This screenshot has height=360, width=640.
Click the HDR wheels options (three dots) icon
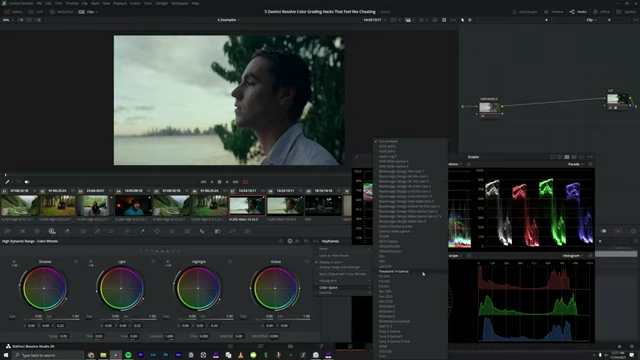tap(315, 241)
